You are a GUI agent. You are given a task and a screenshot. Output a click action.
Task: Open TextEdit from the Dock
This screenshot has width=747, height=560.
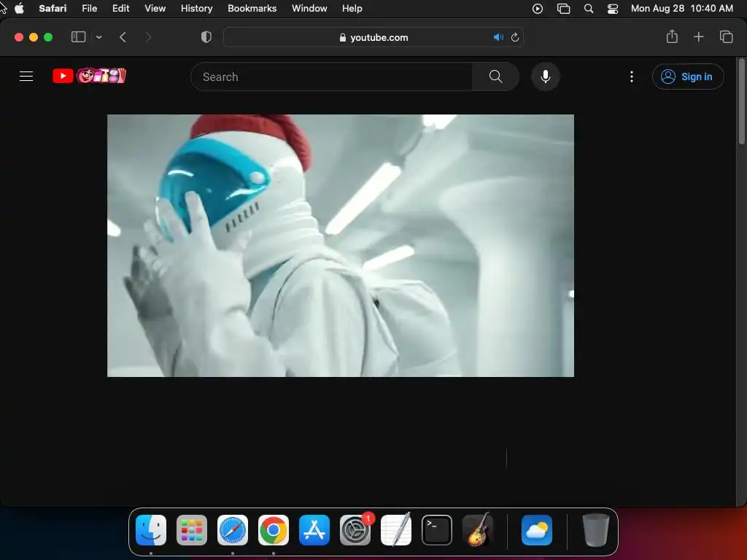(x=396, y=530)
